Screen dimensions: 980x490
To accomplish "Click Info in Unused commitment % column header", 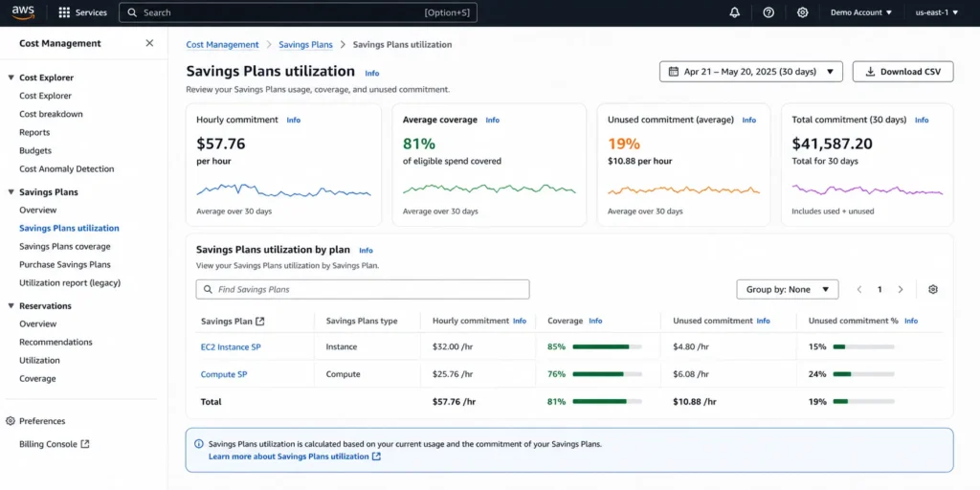I will (x=911, y=321).
